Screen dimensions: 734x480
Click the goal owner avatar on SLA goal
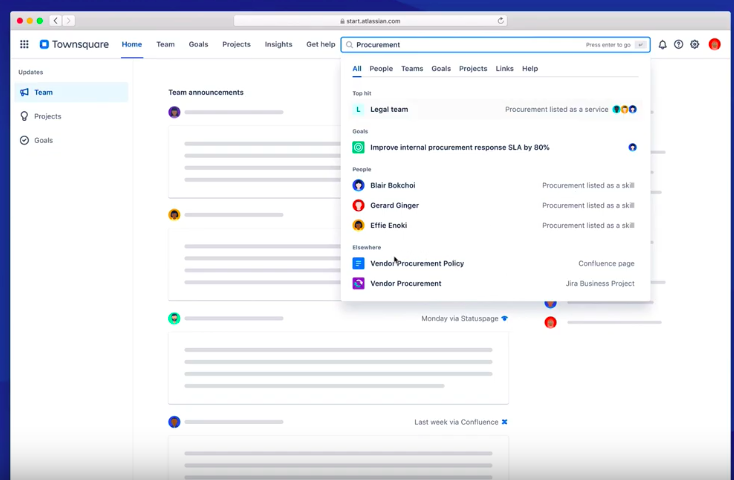(632, 147)
